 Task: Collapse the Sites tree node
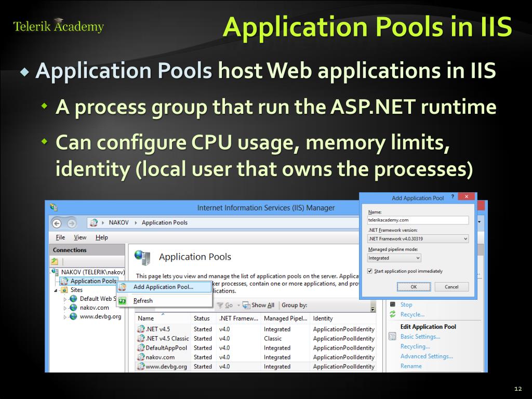(56, 290)
